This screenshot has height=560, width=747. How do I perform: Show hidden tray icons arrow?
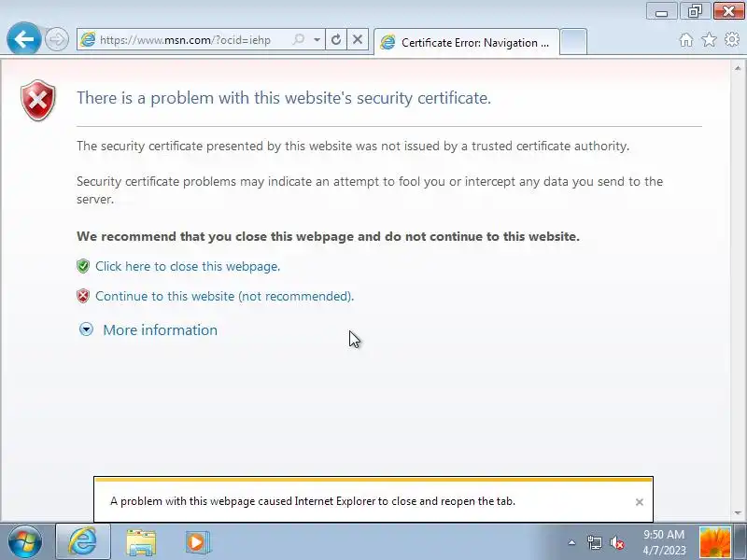pyautogui.click(x=571, y=542)
